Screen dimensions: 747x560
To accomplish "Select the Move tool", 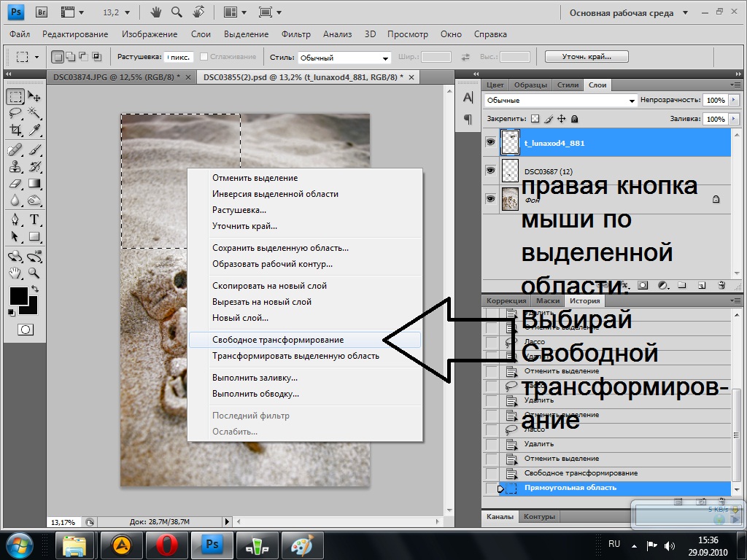I will point(34,96).
